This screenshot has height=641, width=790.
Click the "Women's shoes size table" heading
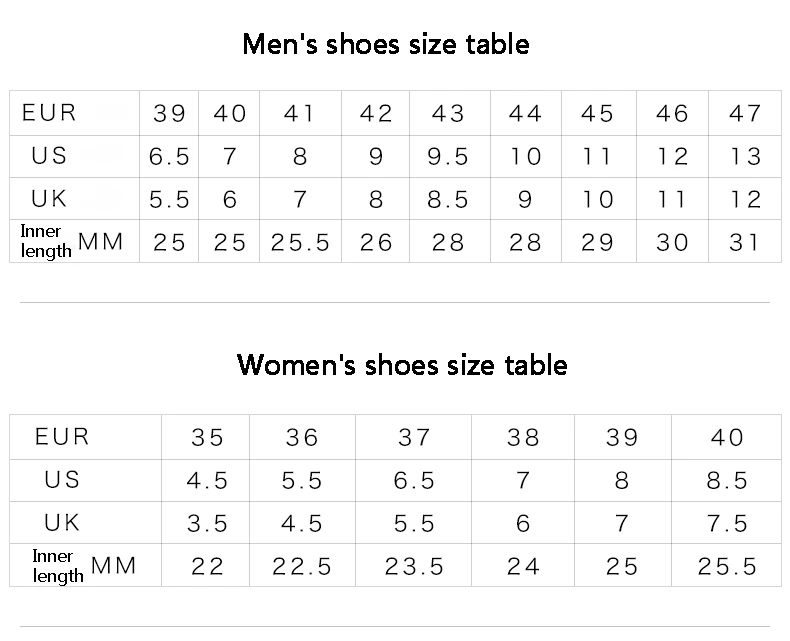tap(402, 365)
